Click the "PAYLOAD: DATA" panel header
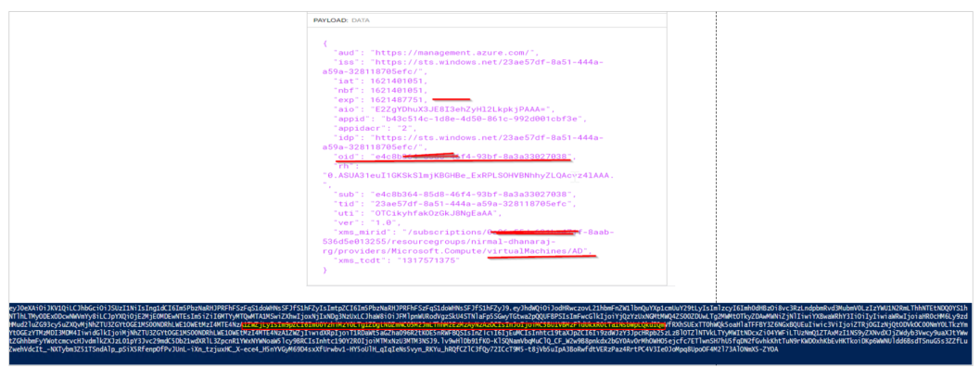This screenshot has width=980, height=380. pyautogui.click(x=342, y=20)
